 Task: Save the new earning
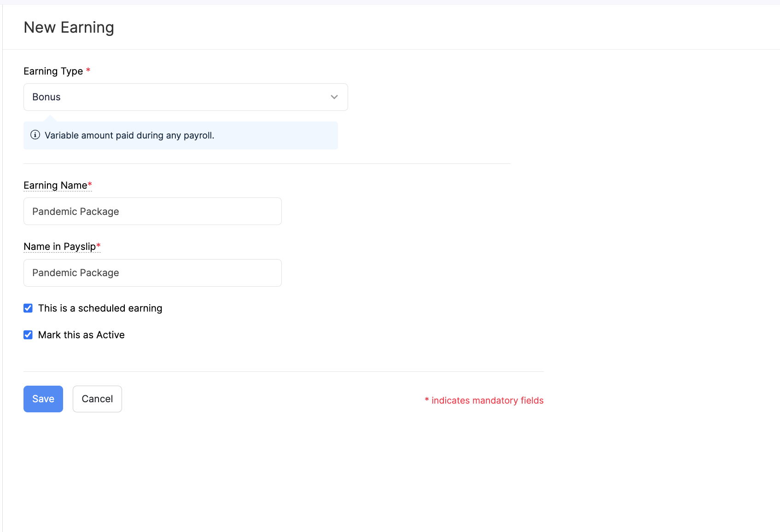click(43, 399)
